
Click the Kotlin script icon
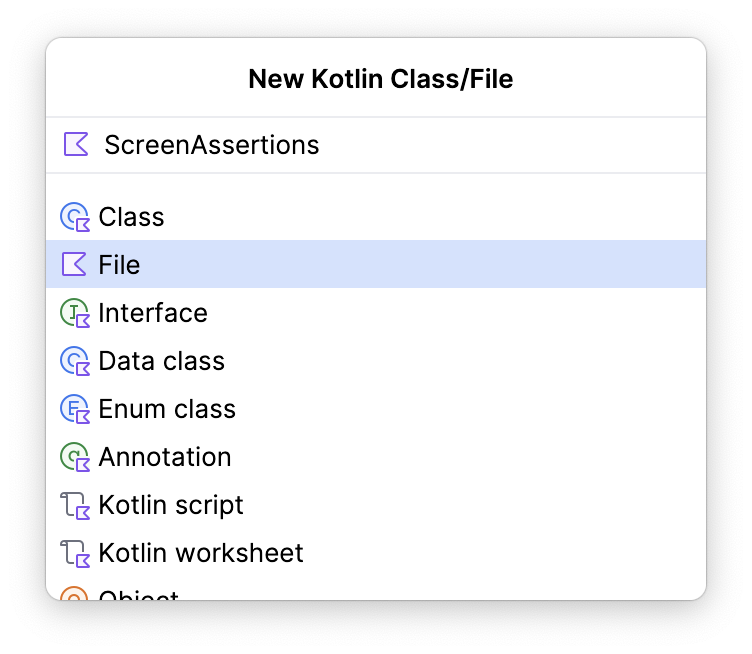tap(75, 505)
